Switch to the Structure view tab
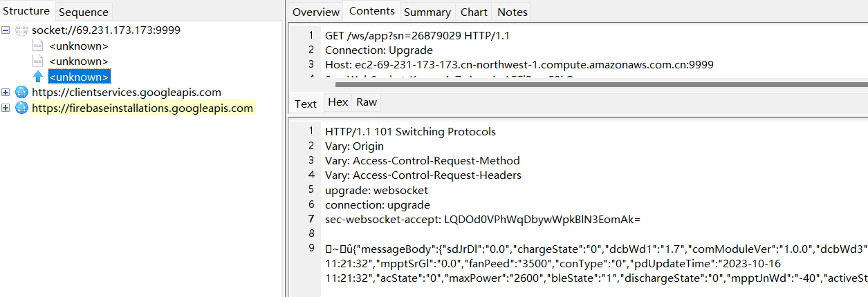Viewport: 868px width, 297px height. 26,11
